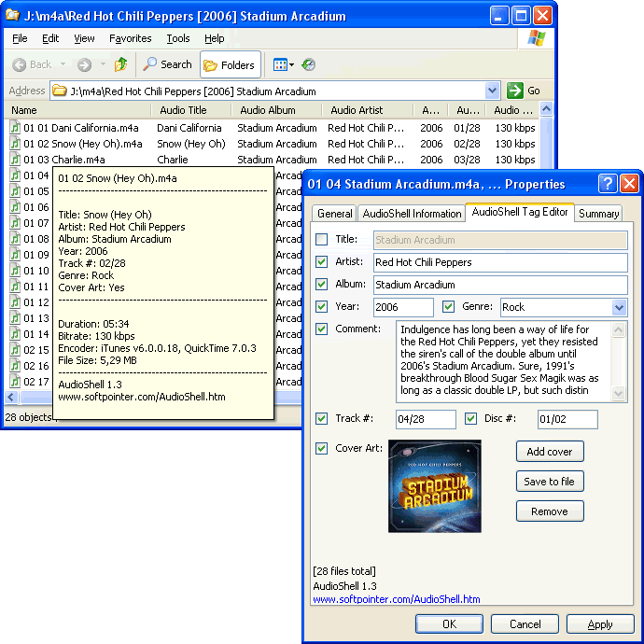Click the Stadium Arcadium cover art thumbnail
The width and height of the screenshot is (644, 644).
[435, 485]
